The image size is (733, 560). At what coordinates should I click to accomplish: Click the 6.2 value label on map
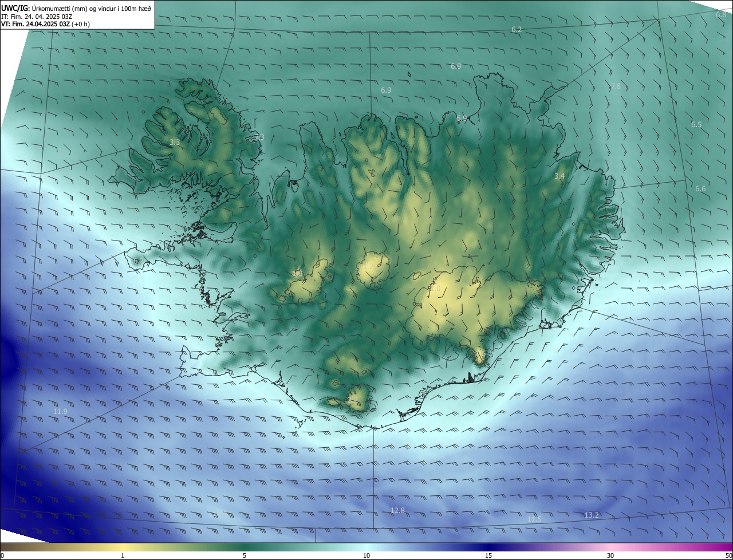[517, 29]
